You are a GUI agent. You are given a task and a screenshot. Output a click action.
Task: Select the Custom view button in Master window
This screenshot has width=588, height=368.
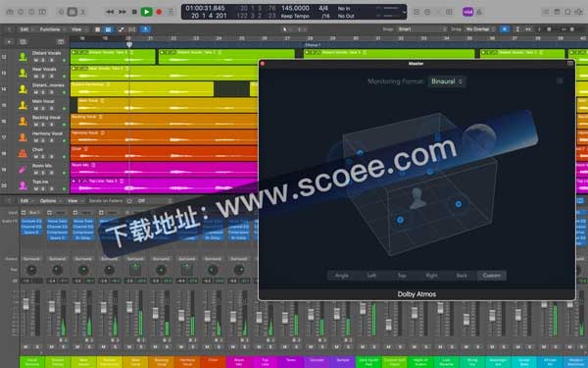coord(491,275)
